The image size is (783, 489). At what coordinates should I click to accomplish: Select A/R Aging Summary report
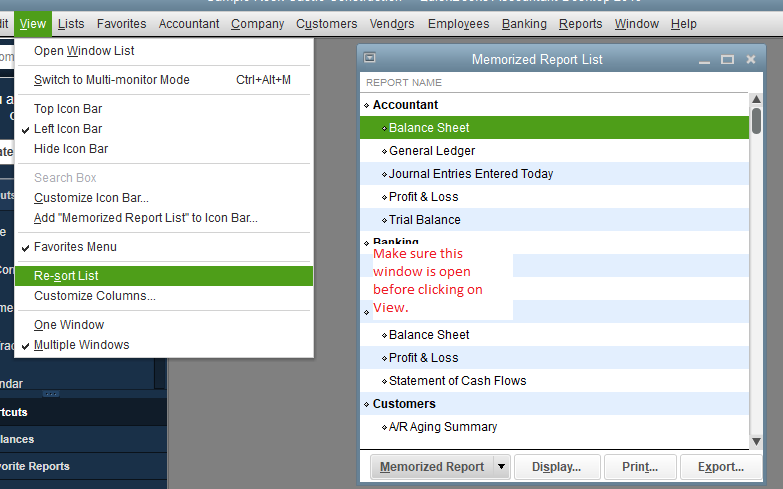click(554, 427)
